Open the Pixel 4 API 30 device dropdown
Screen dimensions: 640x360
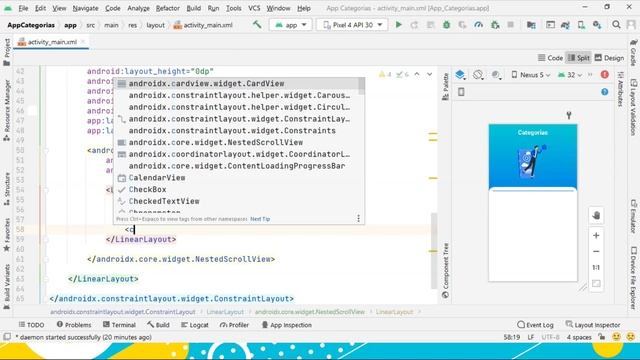click(352, 25)
